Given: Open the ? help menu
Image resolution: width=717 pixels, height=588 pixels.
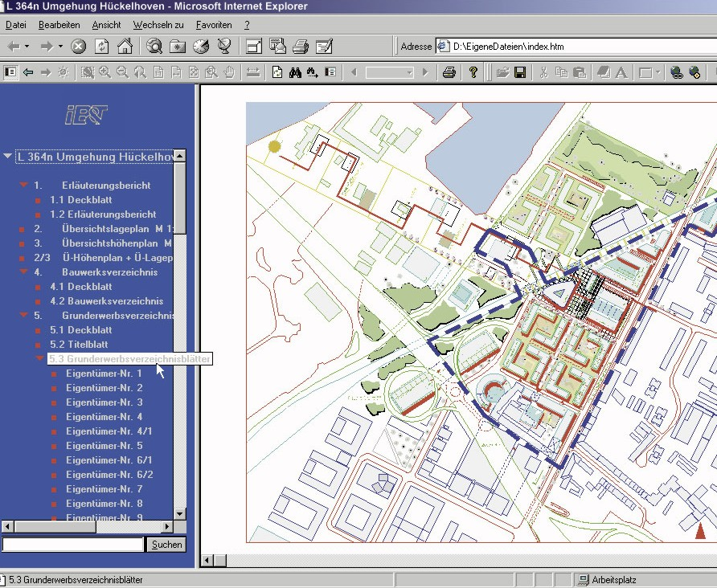Looking at the screenshot, I should [247, 25].
